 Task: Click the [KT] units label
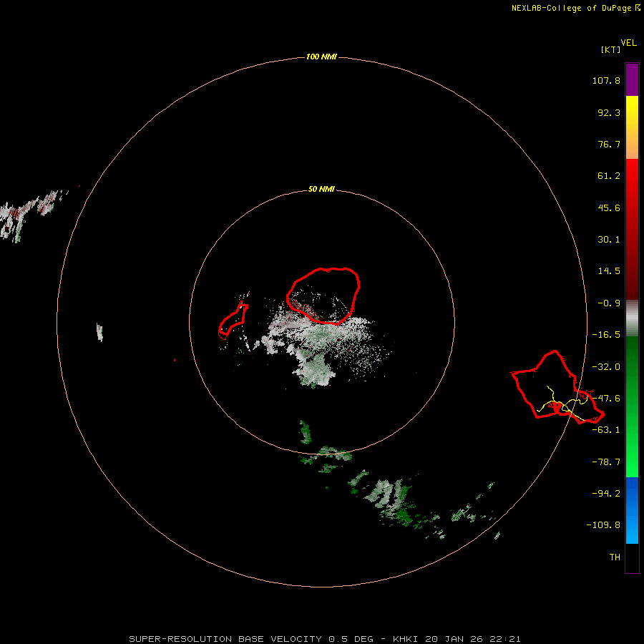pyautogui.click(x=610, y=49)
